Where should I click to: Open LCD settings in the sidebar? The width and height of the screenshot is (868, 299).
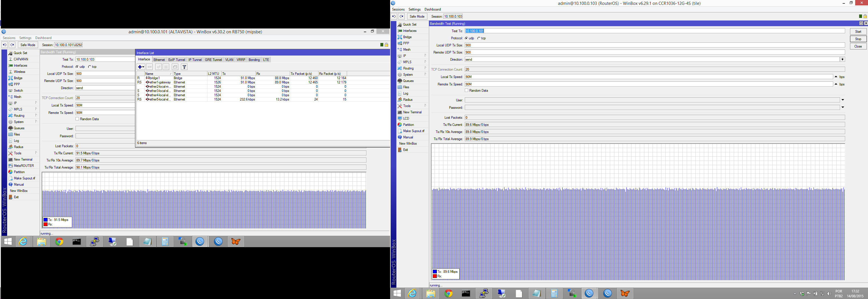406,118
